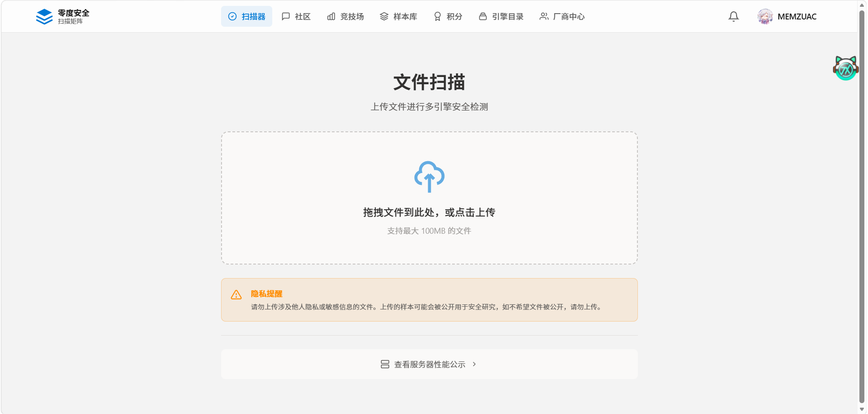Open the 厂商中心 page
The width and height of the screenshot is (868, 414).
[562, 17]
